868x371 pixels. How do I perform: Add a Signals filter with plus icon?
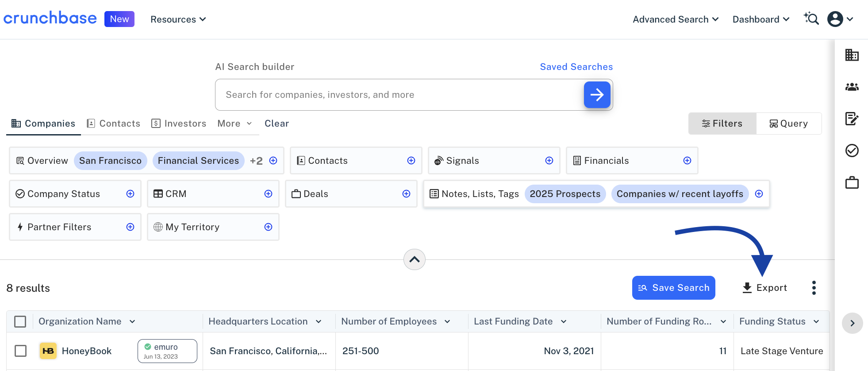click(x=549, y=161)
